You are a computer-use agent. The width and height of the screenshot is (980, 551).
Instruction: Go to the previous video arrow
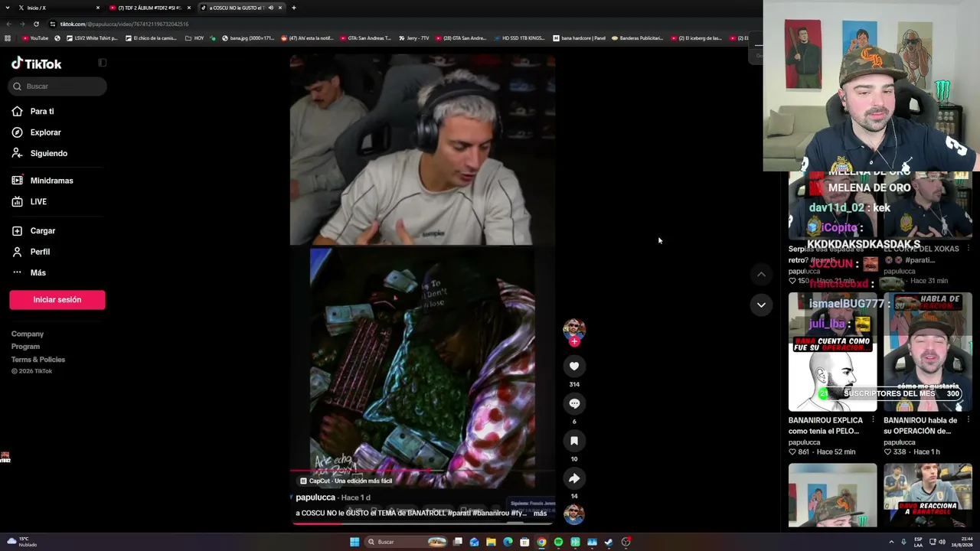(x=761, y=274)
